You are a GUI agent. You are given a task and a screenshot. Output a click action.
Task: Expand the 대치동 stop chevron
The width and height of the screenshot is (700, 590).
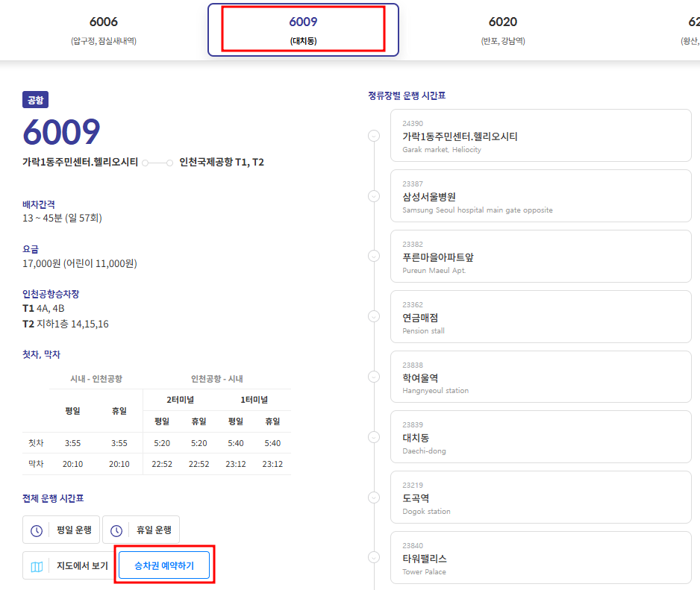374,437
